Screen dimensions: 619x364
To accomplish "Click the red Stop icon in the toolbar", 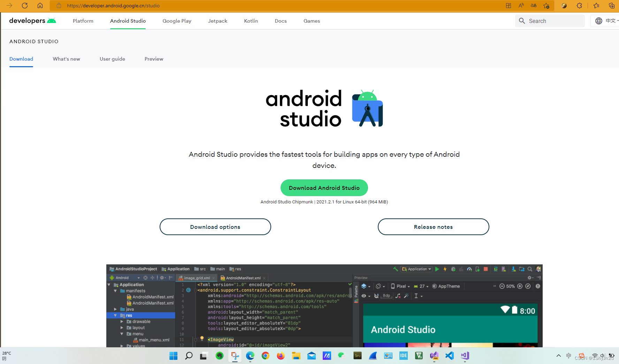I will [486, 269].
